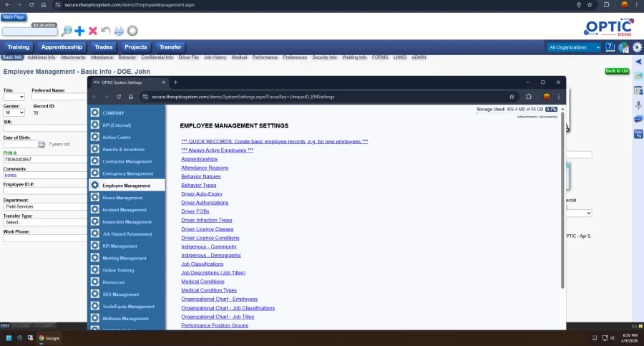Switch to the Driver File tab
Image resolution: width=644 pixels, height=346 pixels.
[188, 57]
